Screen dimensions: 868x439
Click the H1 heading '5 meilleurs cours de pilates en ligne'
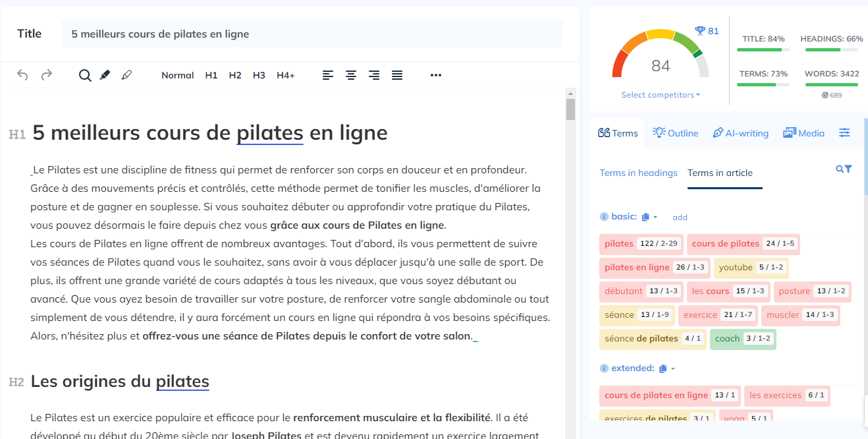coord(209,132)
